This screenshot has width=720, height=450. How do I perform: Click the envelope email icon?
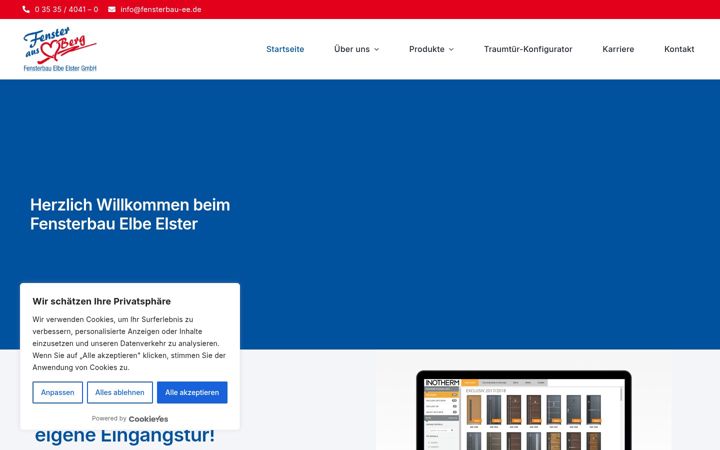[x=112, y=9]
